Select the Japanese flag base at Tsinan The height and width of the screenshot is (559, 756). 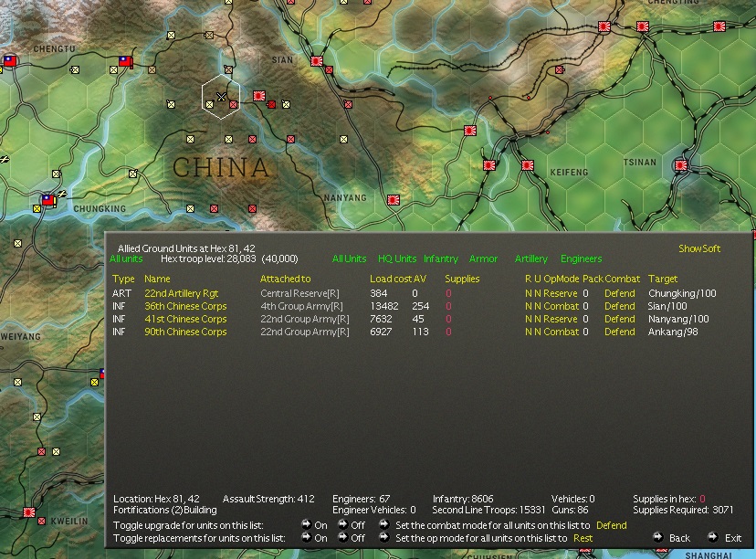tap(681, 165)
